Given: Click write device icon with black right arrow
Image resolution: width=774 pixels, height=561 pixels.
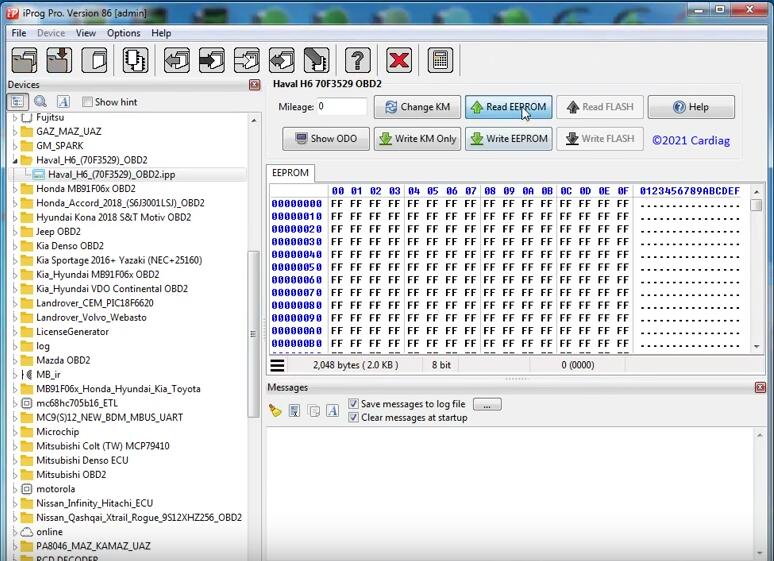Looking at the screenshot, I should [x=212, y=60].
